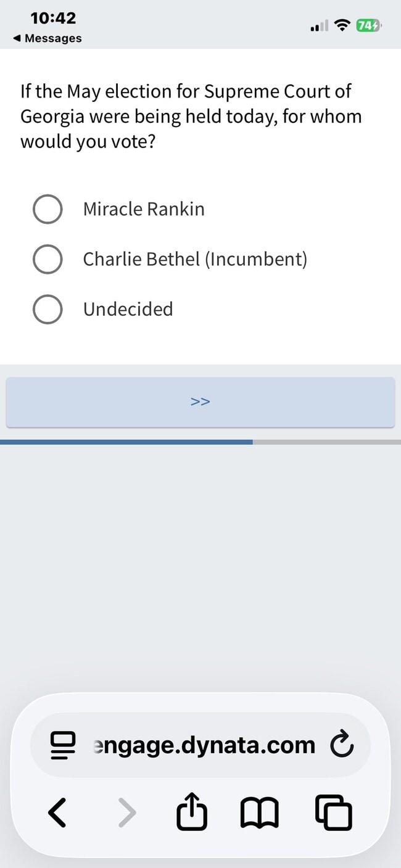Show open tabs via the tabs icon
The height and width of the screenshot is (868, 401).
pos(334,812)
